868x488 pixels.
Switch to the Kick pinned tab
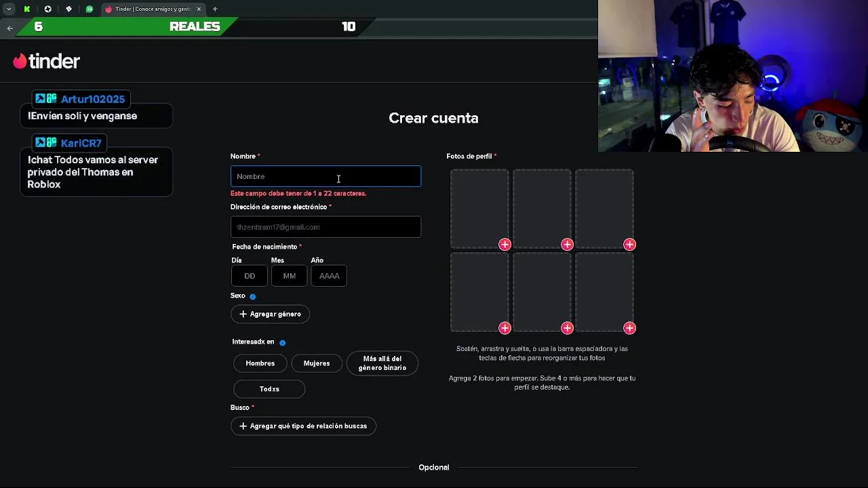[27, 9]
